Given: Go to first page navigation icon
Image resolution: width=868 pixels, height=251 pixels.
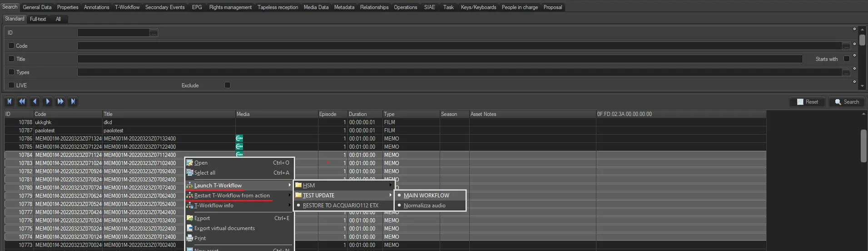Looking at the screenshot, I should (10, 101).
